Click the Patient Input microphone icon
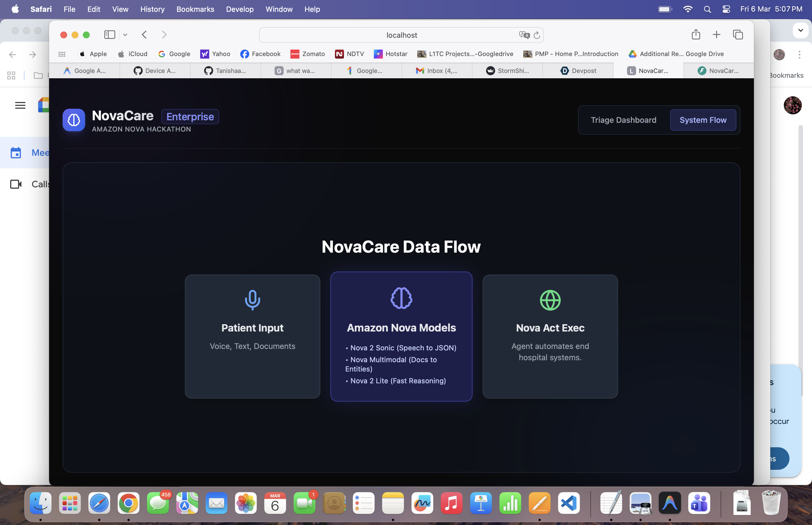 click(x=252, y=300)
